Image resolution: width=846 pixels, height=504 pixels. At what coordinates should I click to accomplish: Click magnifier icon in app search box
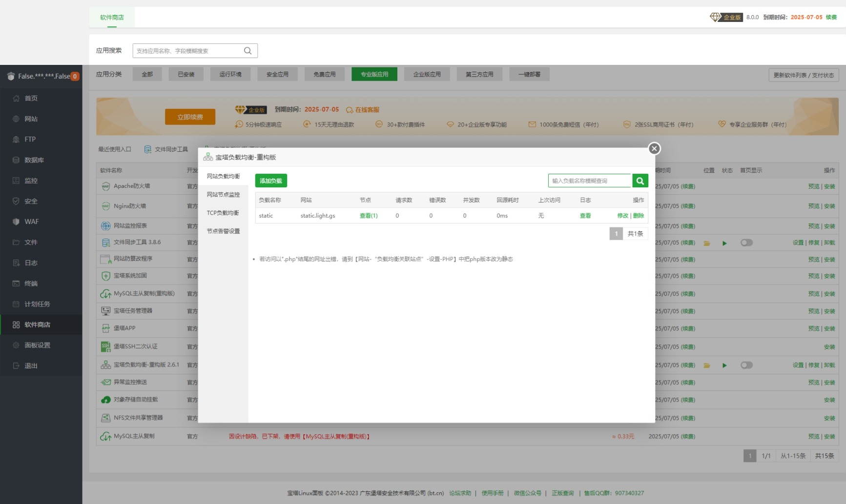pyautogui.click(x=248, y=51)
